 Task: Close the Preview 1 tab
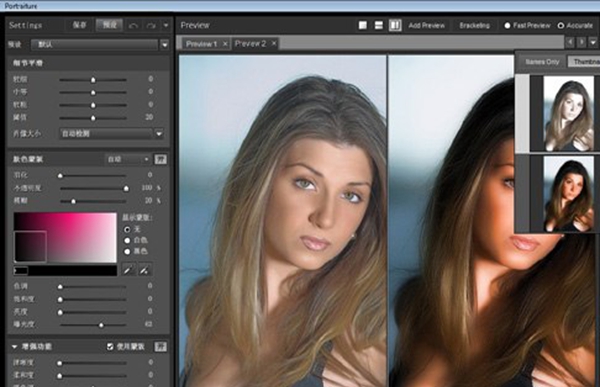(225, 44)
